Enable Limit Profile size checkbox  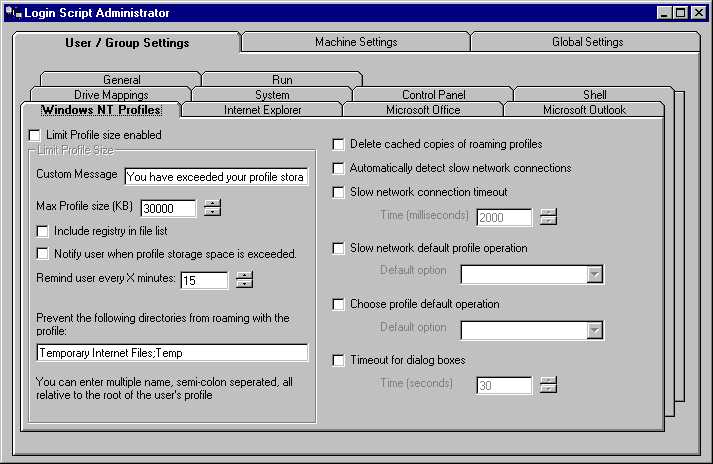click(x=36, y=135)
